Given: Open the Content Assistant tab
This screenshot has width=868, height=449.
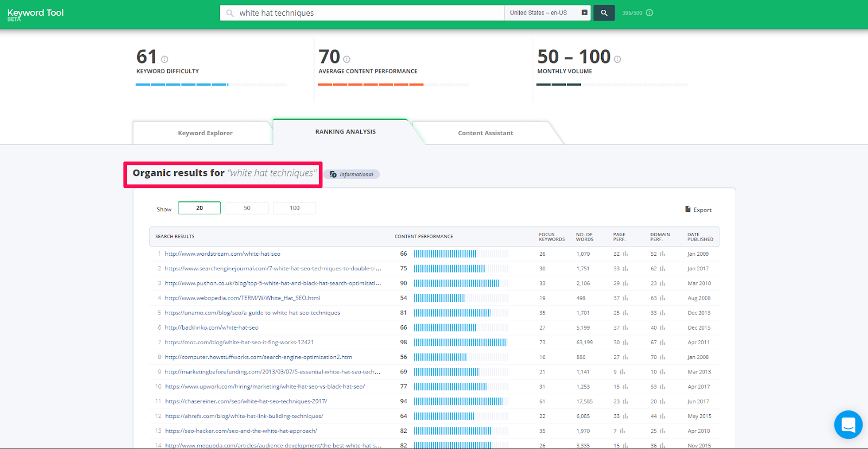Looking at the screenshot, I should pos(486,133).
